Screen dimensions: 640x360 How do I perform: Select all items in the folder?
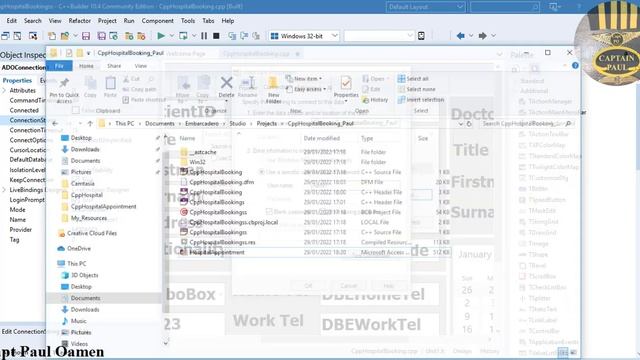point(413,79)
